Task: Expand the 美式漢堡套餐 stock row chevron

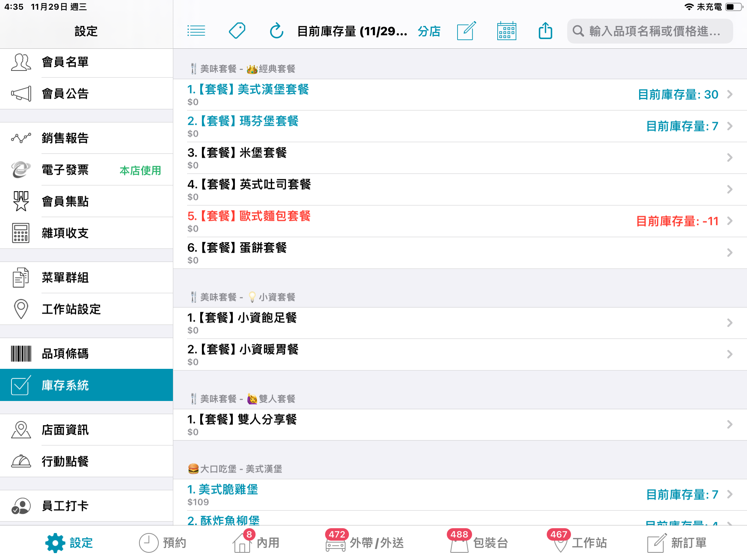Action: [x=730, y=94]
